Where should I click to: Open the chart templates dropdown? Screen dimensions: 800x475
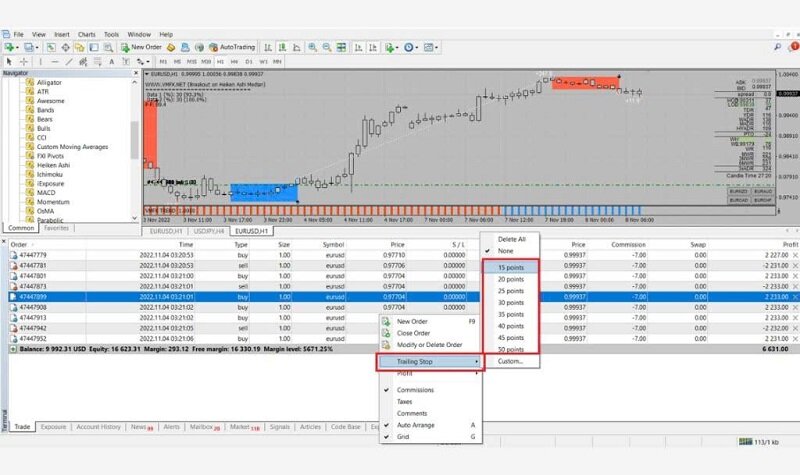point(431,47)
